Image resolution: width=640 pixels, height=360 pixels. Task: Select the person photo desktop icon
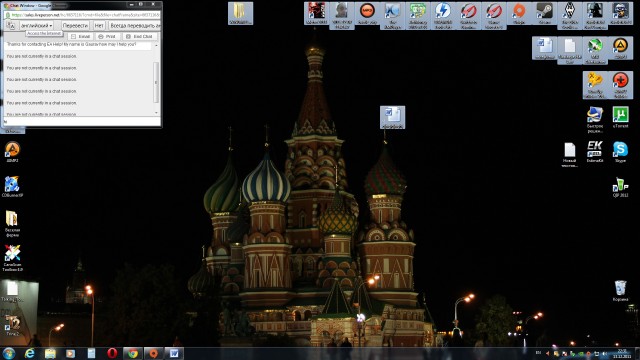point(342,16)
